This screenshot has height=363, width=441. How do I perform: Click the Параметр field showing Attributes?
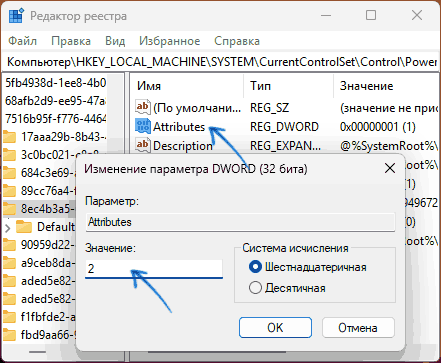pos(240,222)
